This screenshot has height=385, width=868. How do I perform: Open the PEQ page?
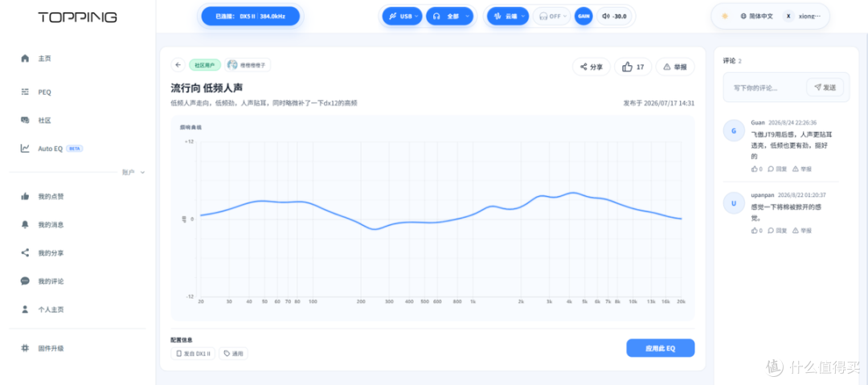point(44,92)
